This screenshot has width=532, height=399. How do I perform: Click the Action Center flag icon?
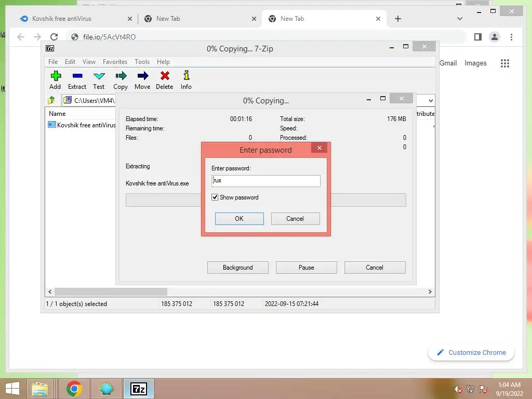click(x=483, y=389)
